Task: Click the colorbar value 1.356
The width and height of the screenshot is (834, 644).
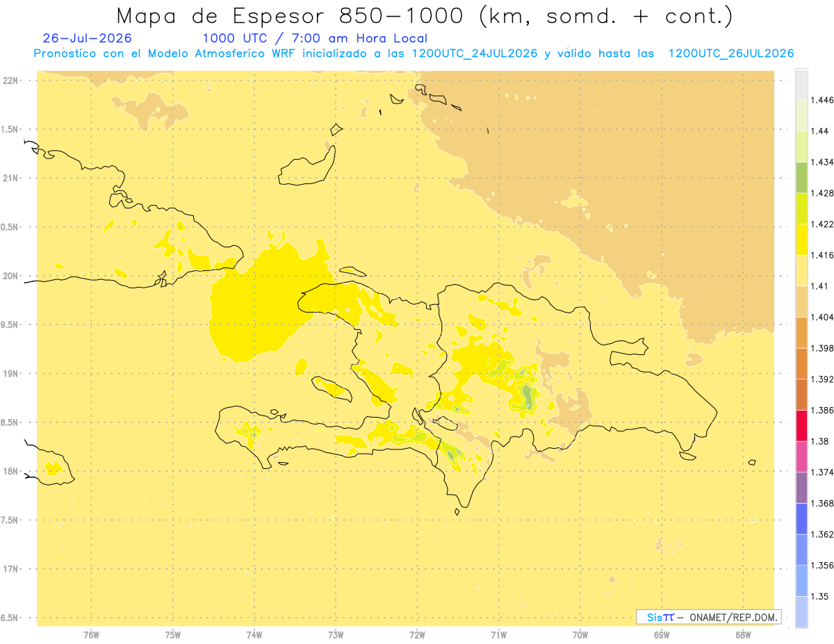Action: [823, 565]
